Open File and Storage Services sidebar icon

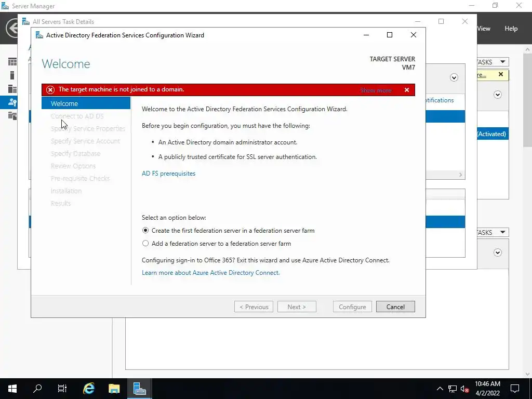12,115
